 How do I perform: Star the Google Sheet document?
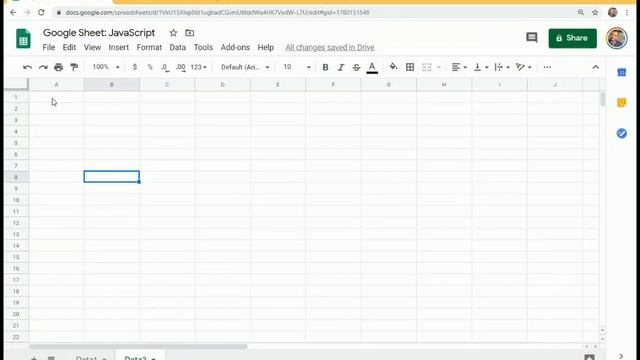click(x=173, y=33)
